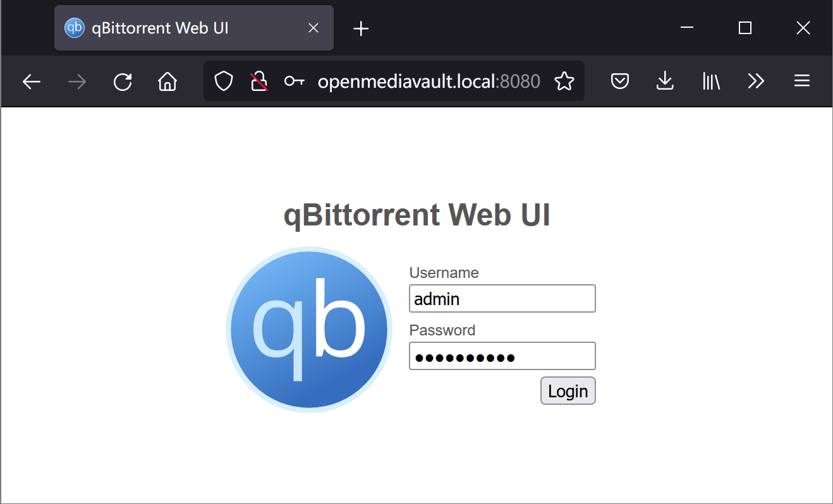Open a new browser tab
The image size is (833, 504).
(x=361, y=28)
